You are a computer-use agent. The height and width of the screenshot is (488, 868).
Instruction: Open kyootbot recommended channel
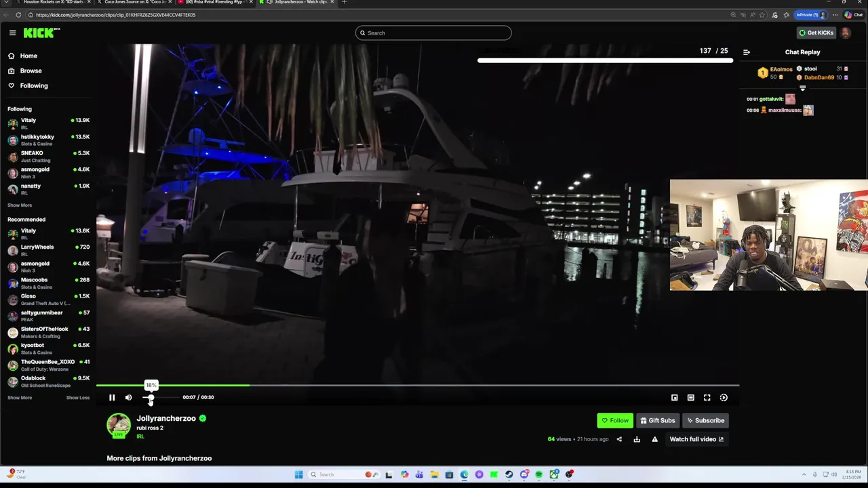click(x=48, y=348)
